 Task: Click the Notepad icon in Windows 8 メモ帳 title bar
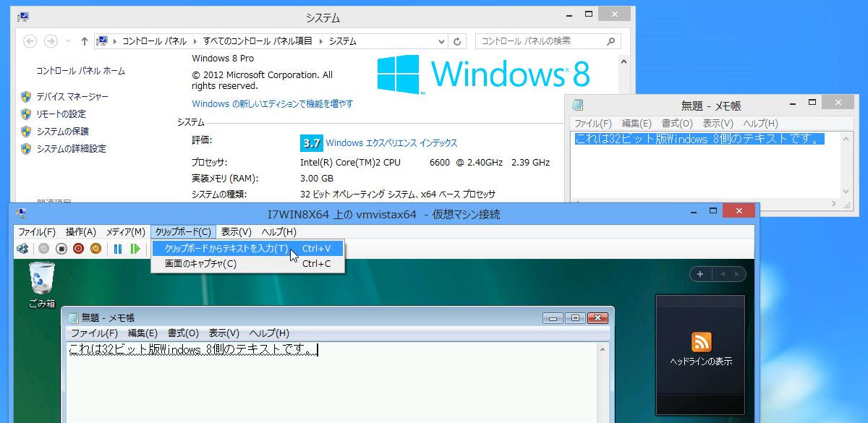click(x=578, y=105)
